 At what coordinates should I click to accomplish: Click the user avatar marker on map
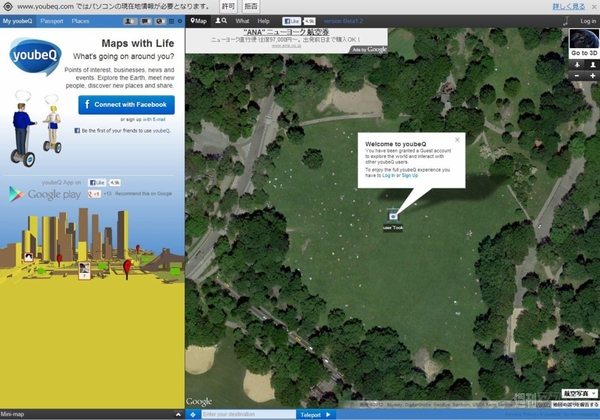pos(393,217)
